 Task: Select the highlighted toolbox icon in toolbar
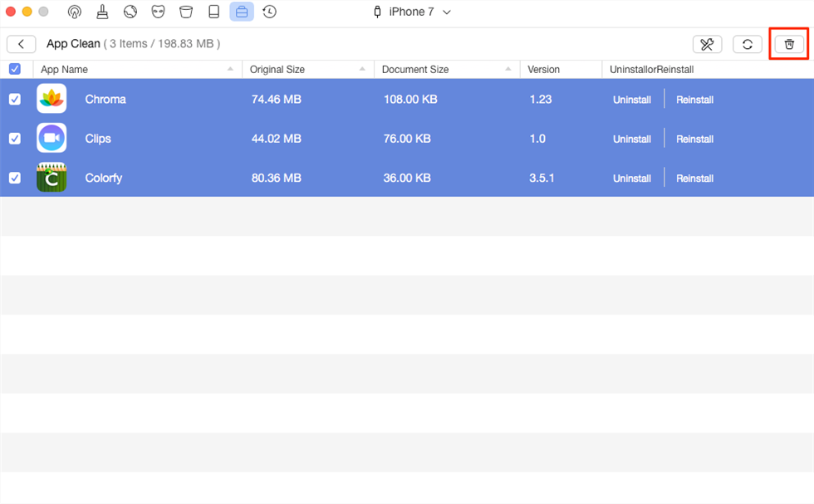coord(242,12)
